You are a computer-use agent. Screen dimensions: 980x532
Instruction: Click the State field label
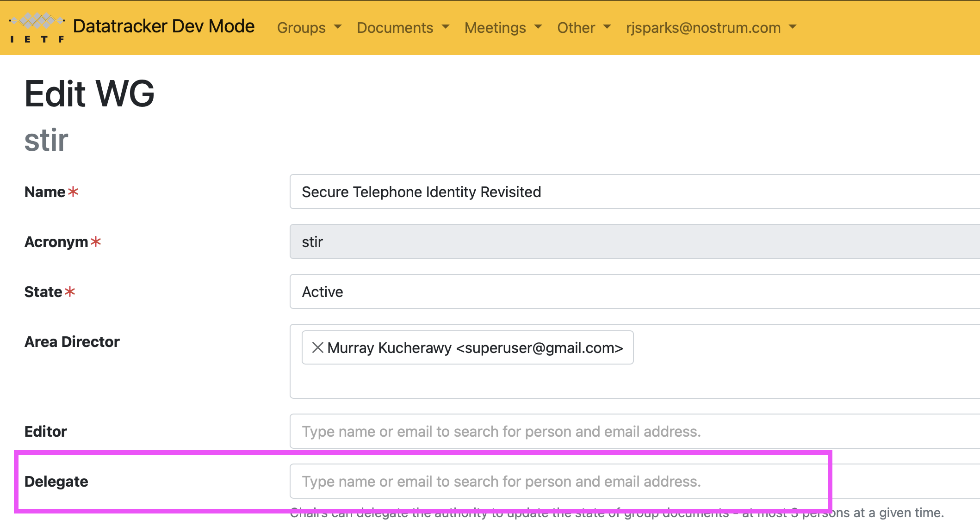tap(43, 292)
